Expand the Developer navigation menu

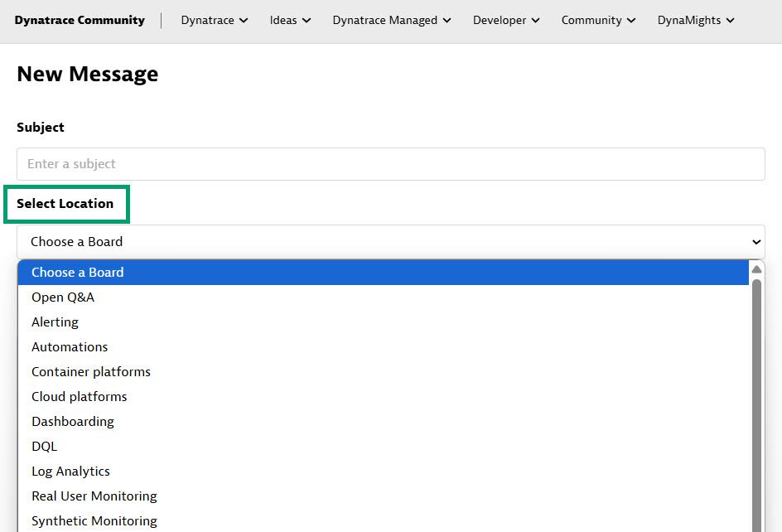click(506, 21)
